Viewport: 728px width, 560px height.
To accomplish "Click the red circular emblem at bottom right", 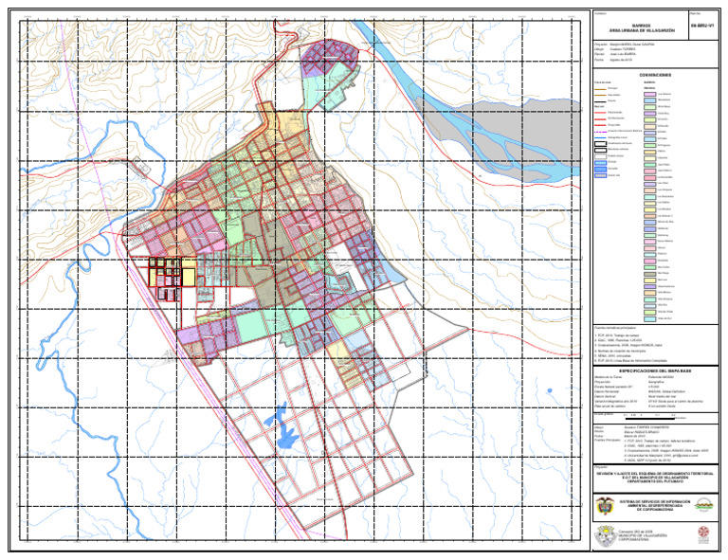I will (704, 533).
